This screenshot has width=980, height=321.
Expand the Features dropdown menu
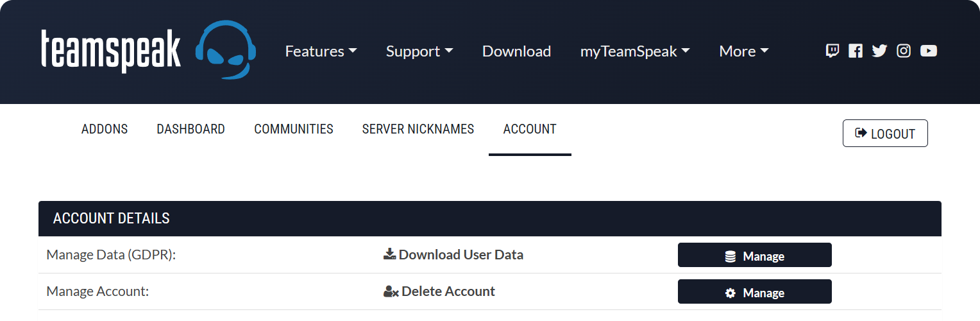click(x=321, y=51)
